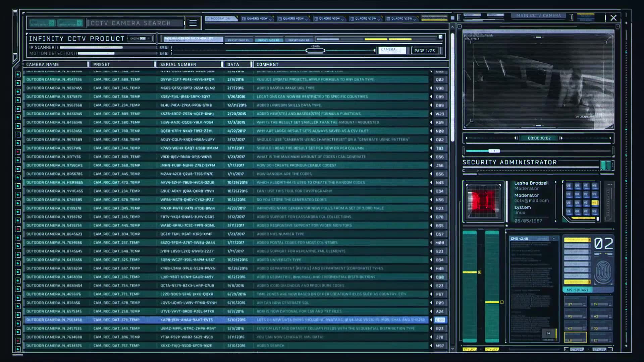Toggle red-marked checkbox for camera N_9557W6 row
The image size is (644, 362).
click(x=18, y=152)
